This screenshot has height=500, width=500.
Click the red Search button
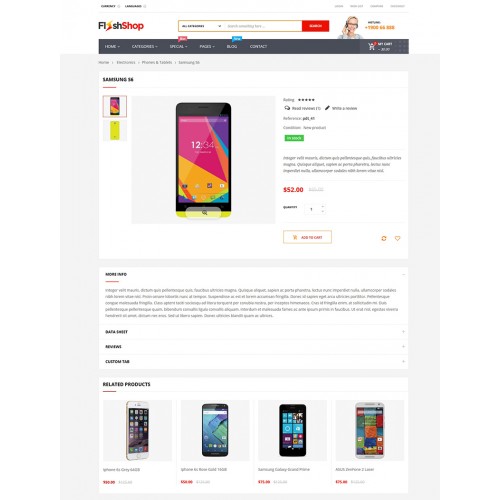pyautogui.click(x=315, y=26)
